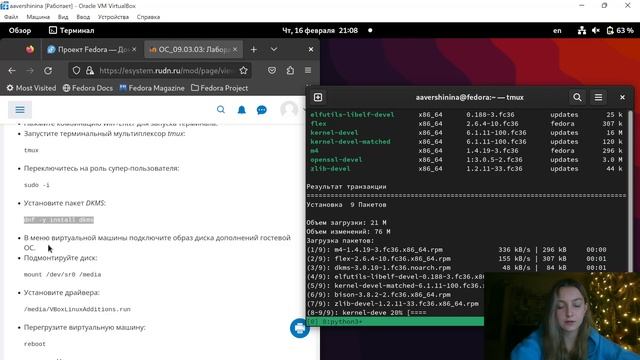Open the Firefox hamburger menu
This screenshot has height=360, width=640.
pos(308,71)
